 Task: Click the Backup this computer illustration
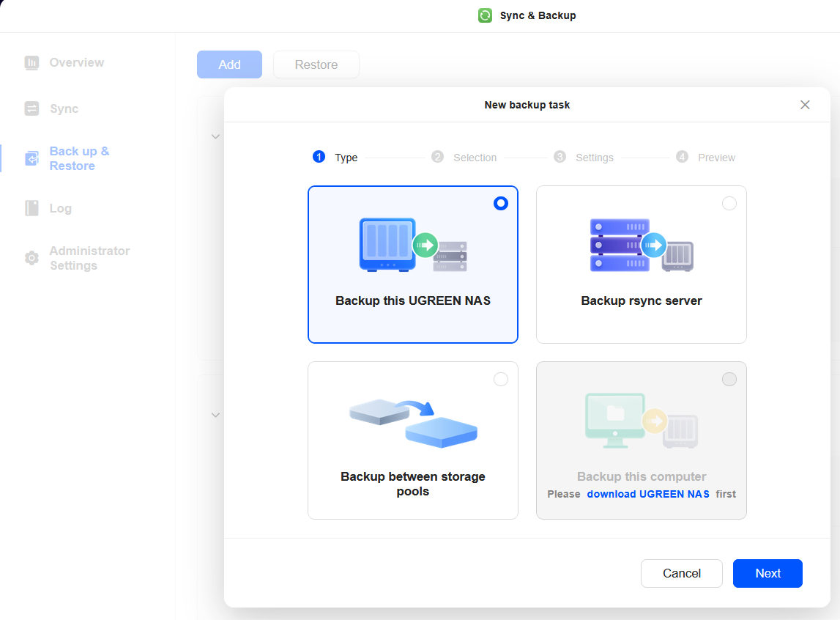coord(642,421)
